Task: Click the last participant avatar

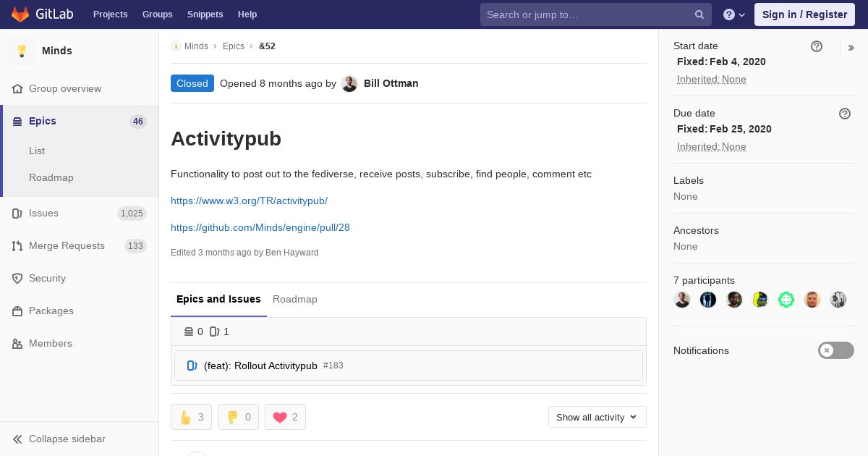Action: (838, 300)
